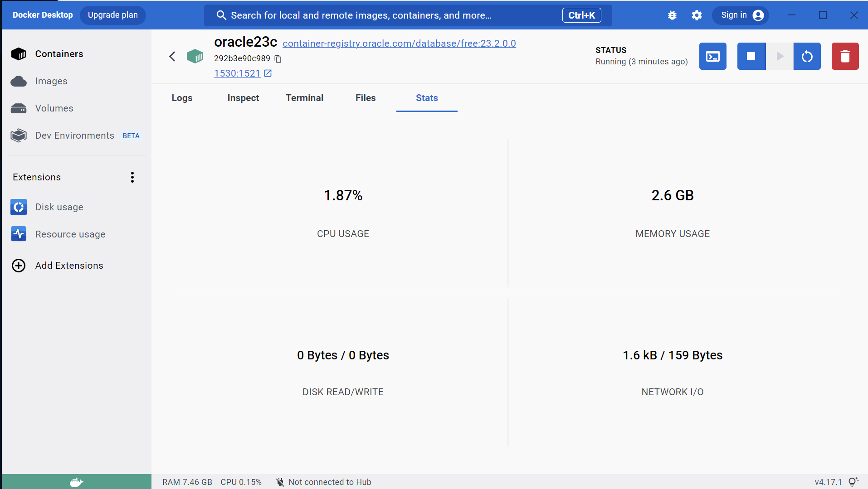Click the feedback lightbulb icon beside version
The width and height of the screenshot is (868, 489).
(x=853, y=482)
